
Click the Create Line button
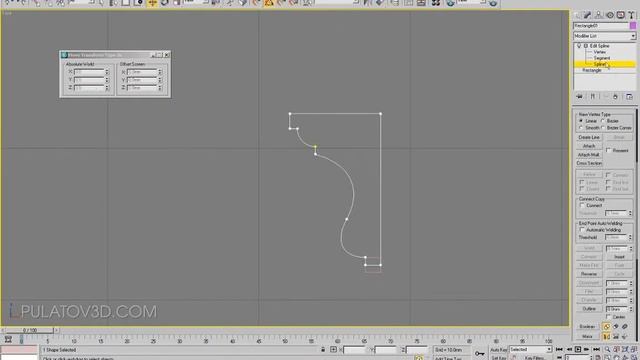click(589, 137)
